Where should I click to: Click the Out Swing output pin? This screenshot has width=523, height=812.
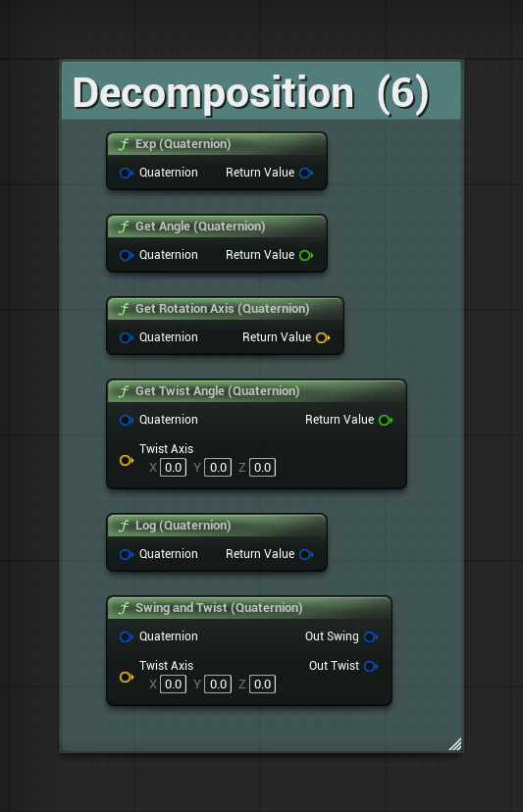[x=371, y=636]
